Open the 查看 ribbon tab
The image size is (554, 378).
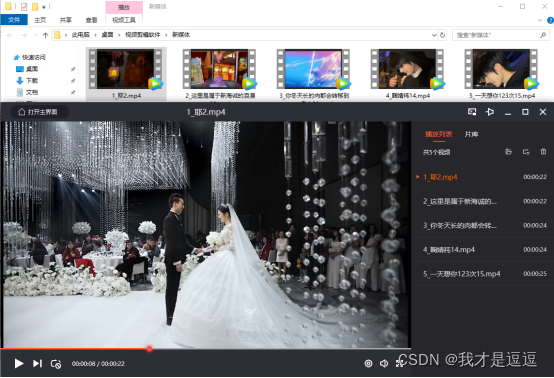[92, 20]
